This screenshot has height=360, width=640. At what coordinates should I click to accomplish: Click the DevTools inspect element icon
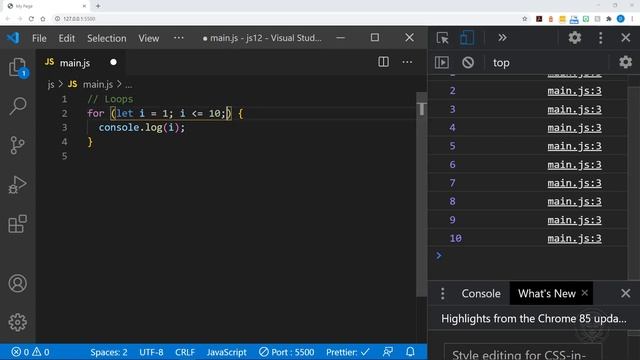[x=442, y=38]
